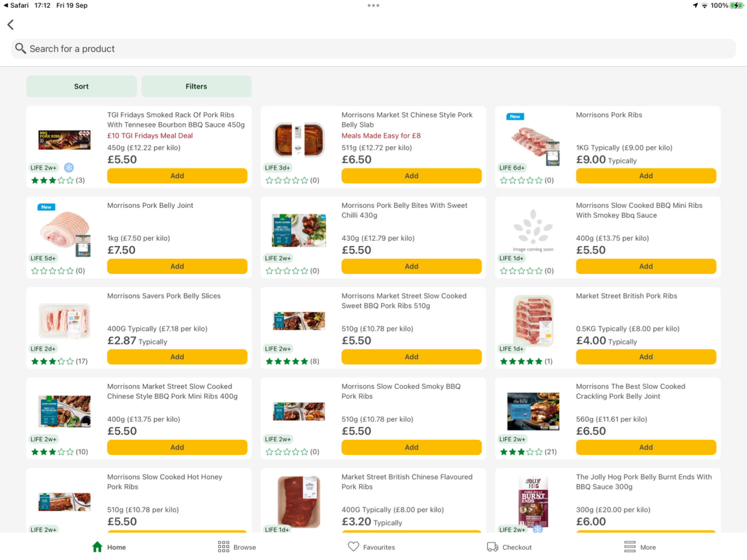Open the Browse tab
The height and width of the screenshot is (560, 747).
pyautogui.click(x=237, y=547)
